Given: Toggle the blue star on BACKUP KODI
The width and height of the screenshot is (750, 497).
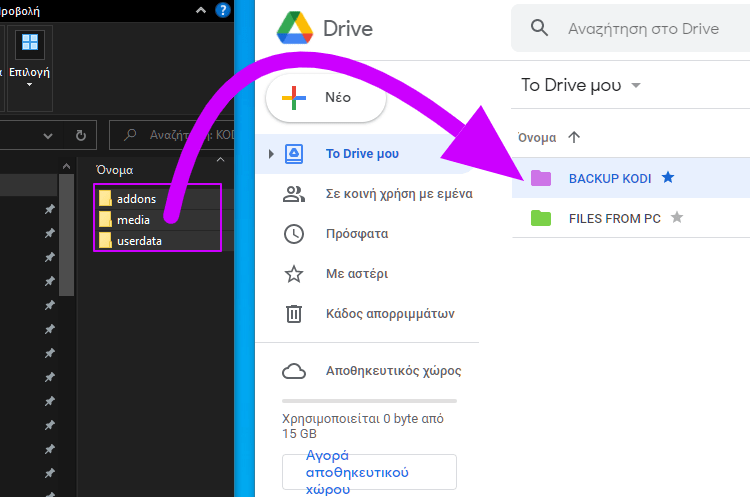Looking at the screenshot, I should pos(668,177).
